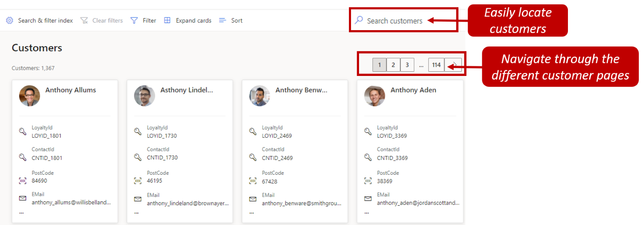Open the Filter funnel icon
This screenshot has height=225, width=644.
pyautogui.click(x=134, y=20)
